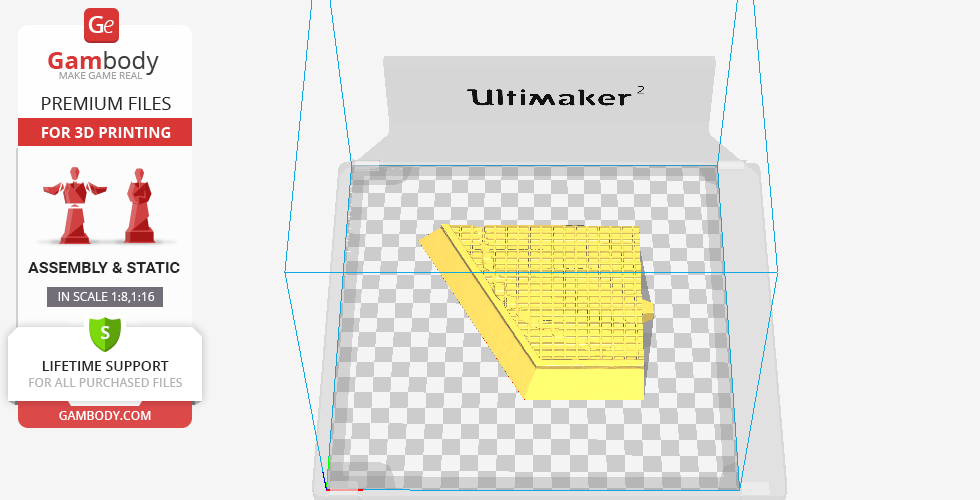Click the red Ge logo icon
Image resolution: width=980 pixels, height=500 pixels.
103,24
